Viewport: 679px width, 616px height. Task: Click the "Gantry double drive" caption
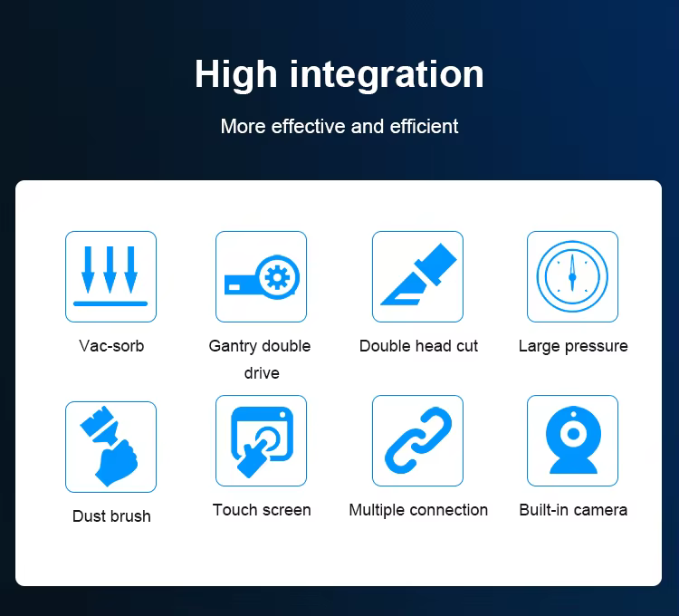pos(260,346)
